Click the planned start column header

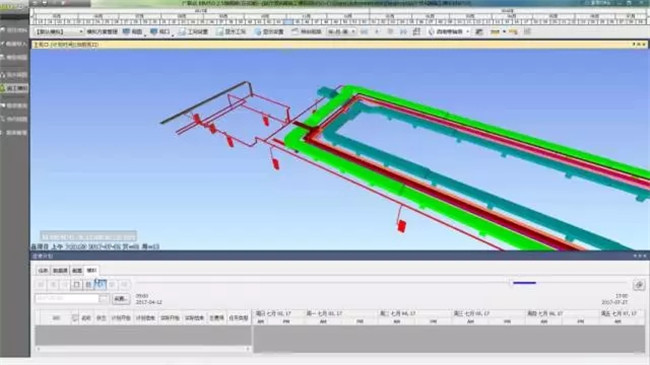(121, 318)
